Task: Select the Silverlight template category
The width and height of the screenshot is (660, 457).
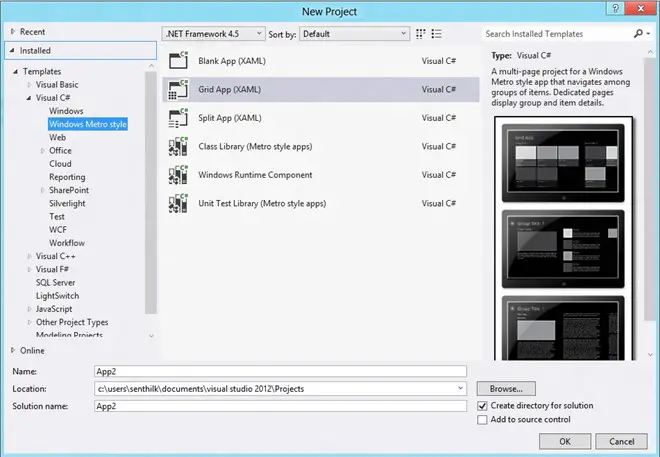Action: point(67,203)
